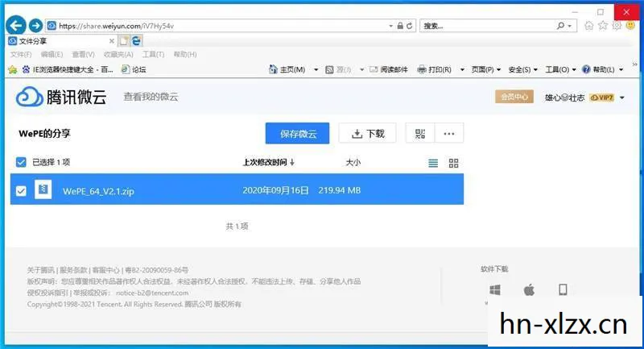The image size is (644, 349).
Task: Open the 会员中心 member center button
Action: 514,97
